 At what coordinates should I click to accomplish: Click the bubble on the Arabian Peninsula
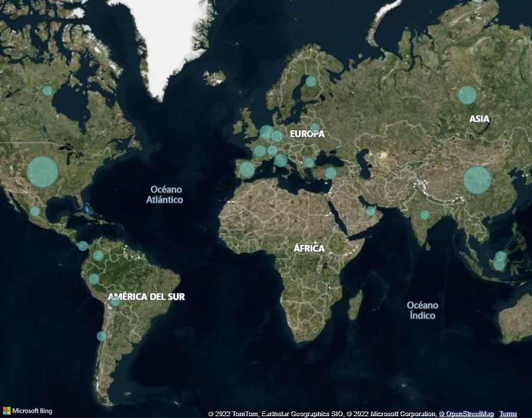coord(370,211)
